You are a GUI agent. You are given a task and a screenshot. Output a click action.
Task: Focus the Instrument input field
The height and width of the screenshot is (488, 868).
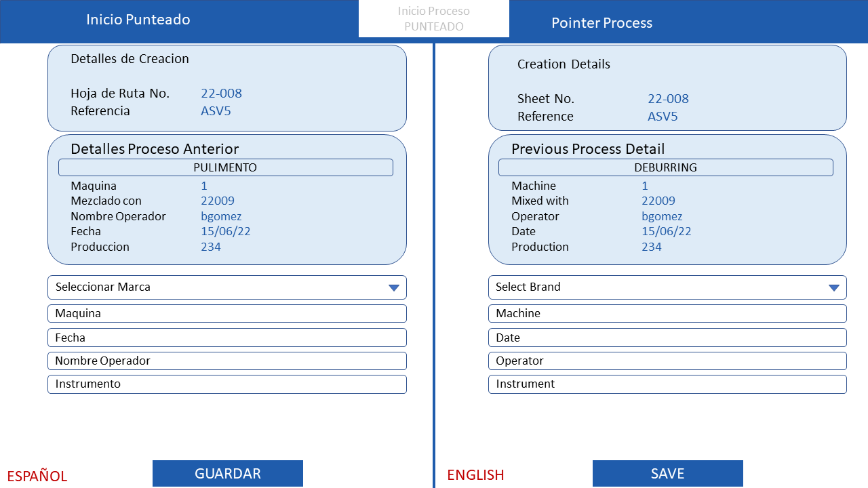click(667, 384)
